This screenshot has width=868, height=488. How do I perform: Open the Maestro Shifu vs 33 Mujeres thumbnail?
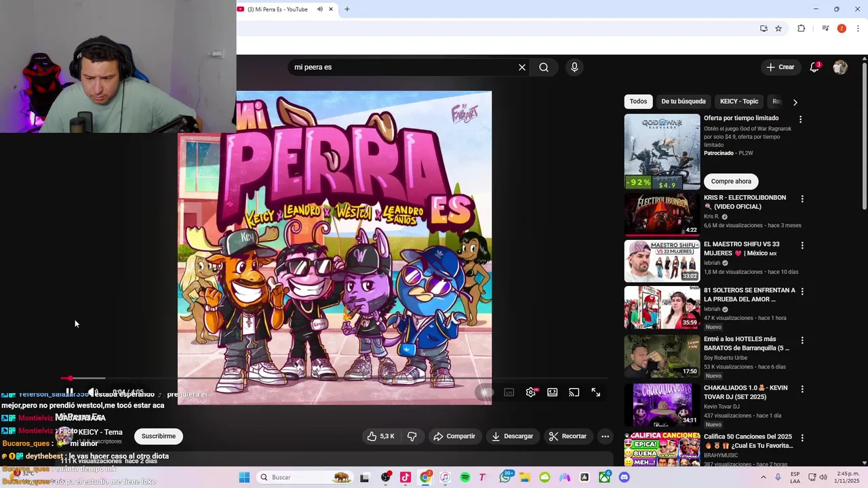coord(662,261)
